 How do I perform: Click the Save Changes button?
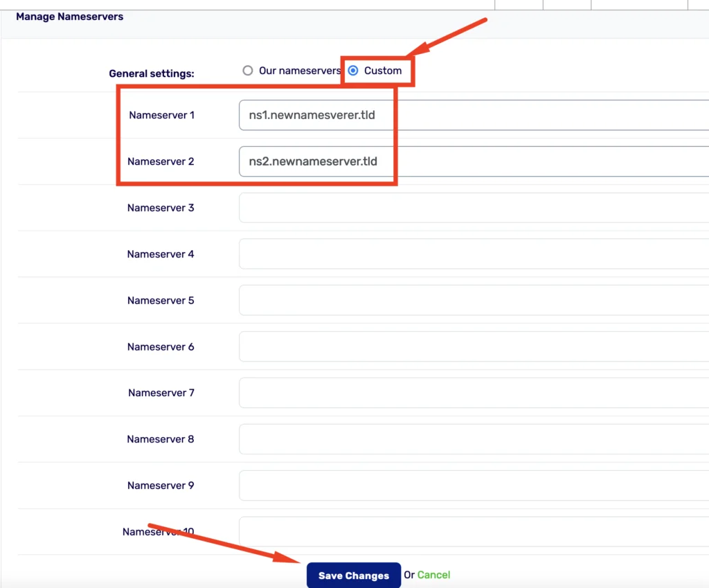(354, 576)
